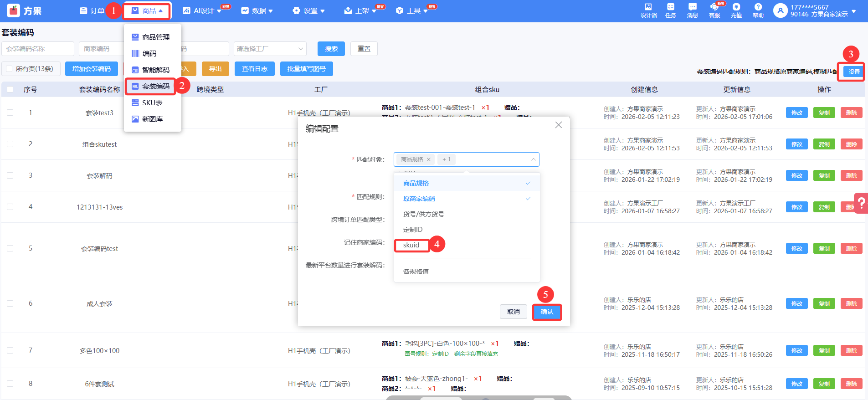Close the 编辑配置 dialog with X
The image size is (868, 400).
tap(558, 125)
